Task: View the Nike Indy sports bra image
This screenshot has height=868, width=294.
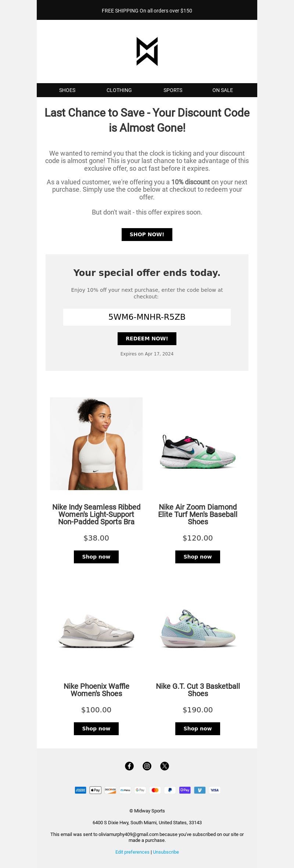Action: (96, 444)
